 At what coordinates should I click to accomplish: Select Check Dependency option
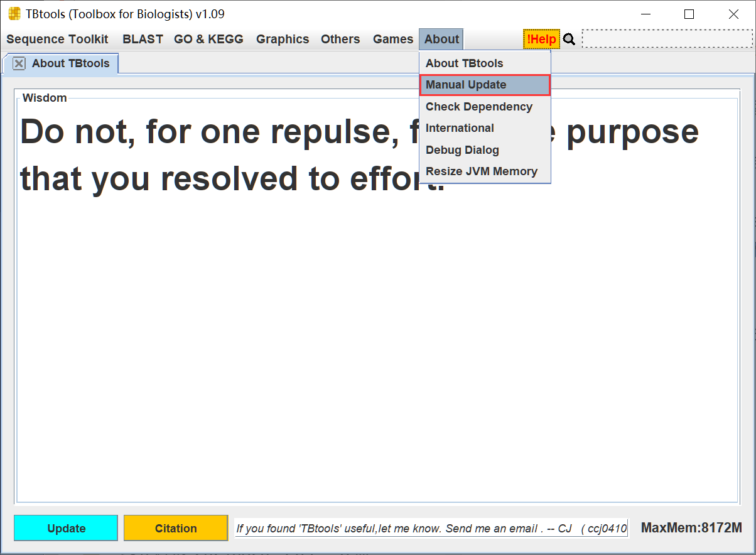click(x=485, y=107)
